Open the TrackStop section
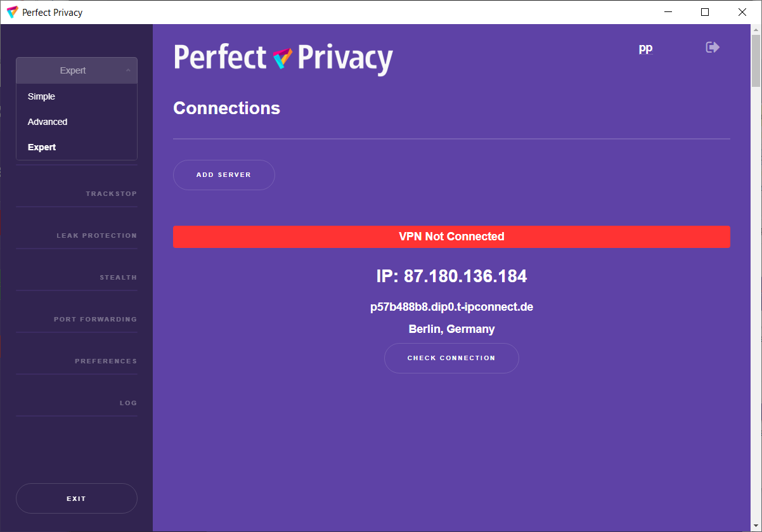Screen dimensions: 762x532 click(x=111, y=194)
